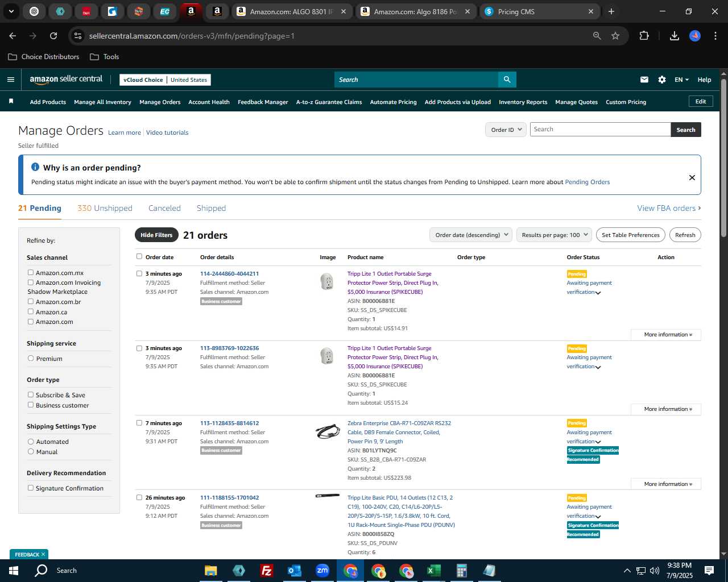Open the settings gear icon
The height and width of the screenshot is (582, 728).
(662, 80)
